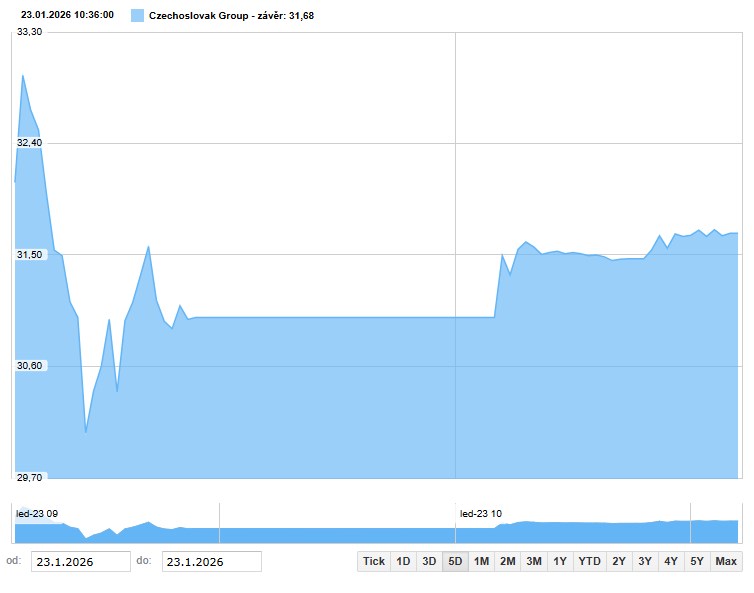The height and width of the screenshot is (593, 754).
Task: Click the led-23 09 navigator label
Action: [37, 513]
